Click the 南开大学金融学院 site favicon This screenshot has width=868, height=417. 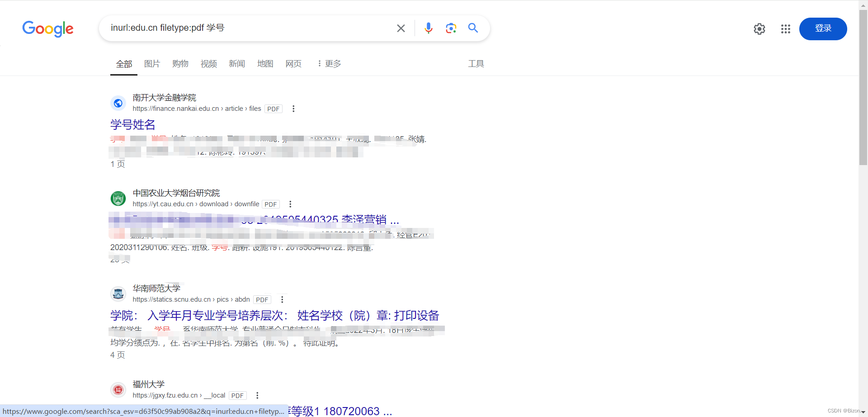118,103
